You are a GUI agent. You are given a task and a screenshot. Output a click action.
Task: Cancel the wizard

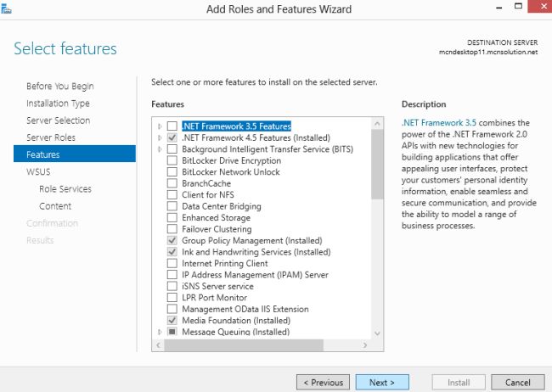(x=517, y=383)
